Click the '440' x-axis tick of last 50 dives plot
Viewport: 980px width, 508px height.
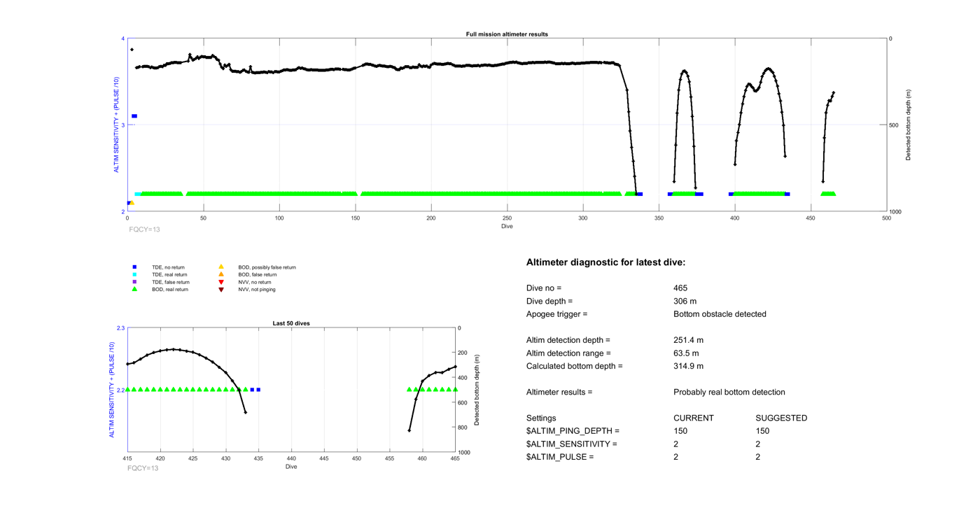tap(291, 459)
